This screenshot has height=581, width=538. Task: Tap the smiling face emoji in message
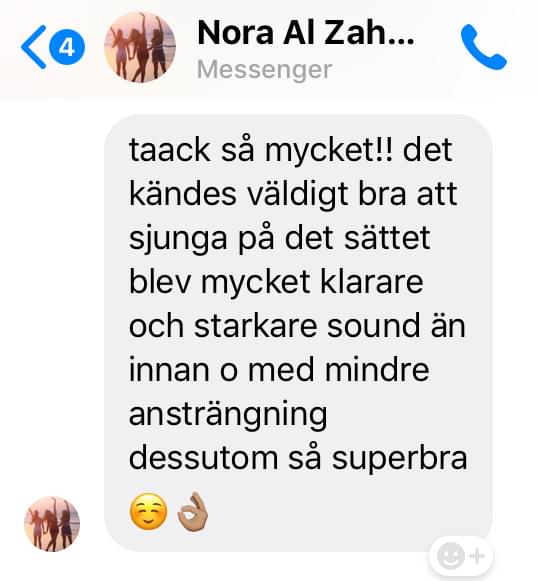click(x=149, y=512)
